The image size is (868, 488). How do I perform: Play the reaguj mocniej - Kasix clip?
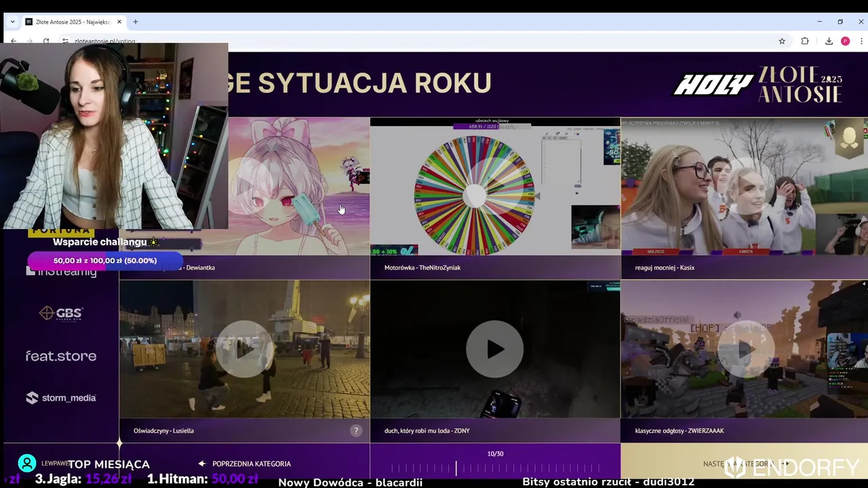744,186
